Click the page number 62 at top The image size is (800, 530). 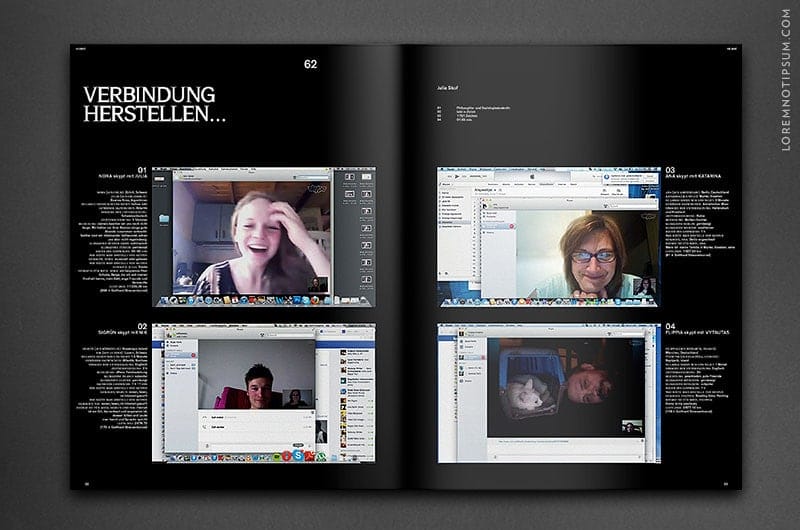coord(310,65)
